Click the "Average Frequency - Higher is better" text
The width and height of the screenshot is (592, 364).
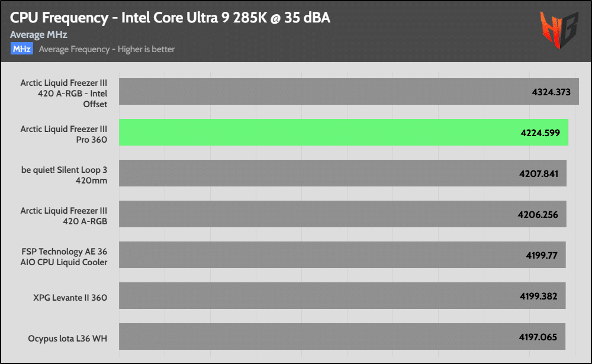(107, 49)
